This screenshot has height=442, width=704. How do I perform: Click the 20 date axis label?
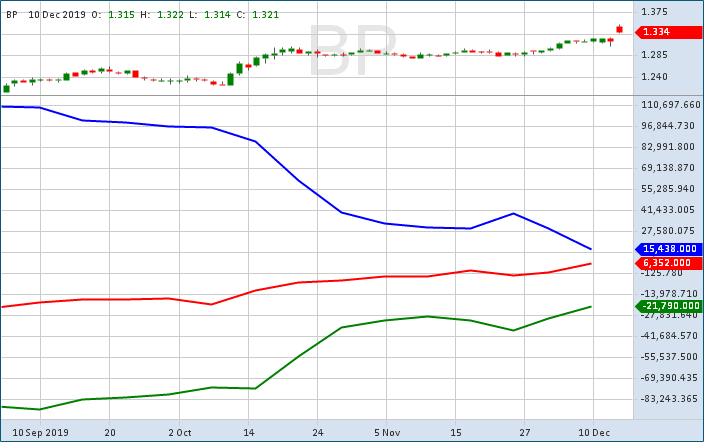[110, 433]
